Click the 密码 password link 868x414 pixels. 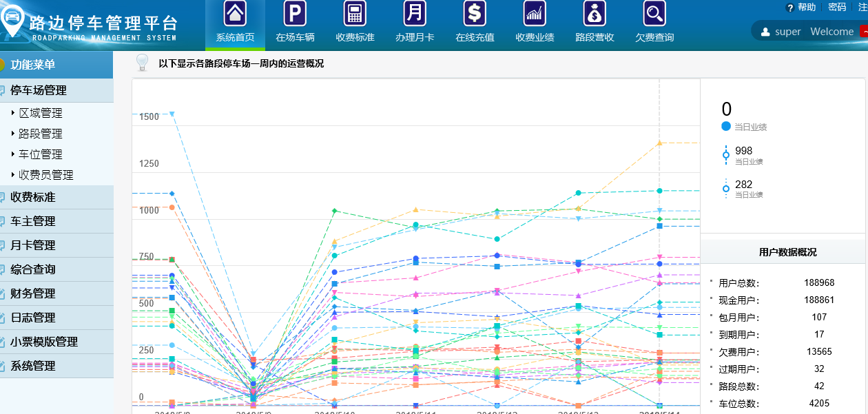click(836, 7)
